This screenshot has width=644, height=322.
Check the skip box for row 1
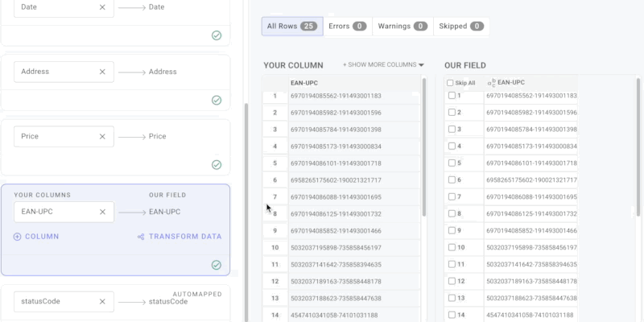[452, 96]
